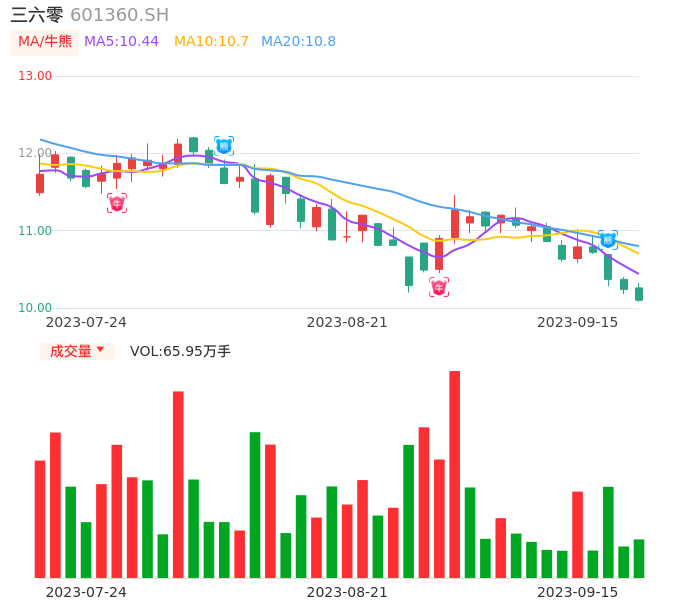The width and height of the screenshot is (686, 606).
Task: Click the 12.00 price axis label
Action: coord(35,153)
